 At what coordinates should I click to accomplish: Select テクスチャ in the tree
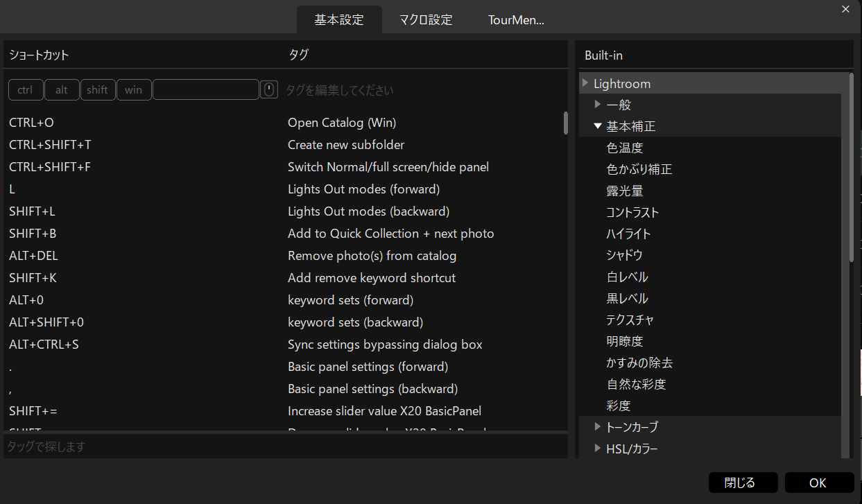click(630, 320)
